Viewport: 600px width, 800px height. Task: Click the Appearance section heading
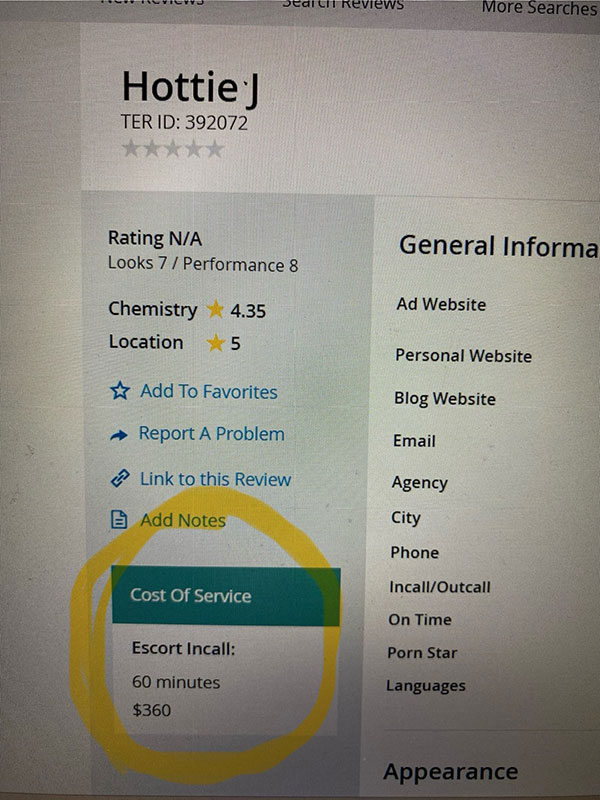(x=450, y=772)
